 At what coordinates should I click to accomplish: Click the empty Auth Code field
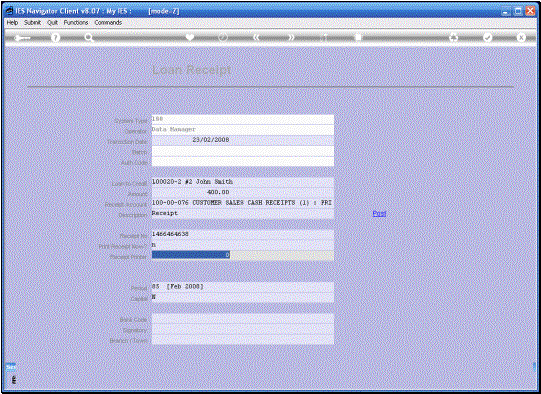point(243,161)
